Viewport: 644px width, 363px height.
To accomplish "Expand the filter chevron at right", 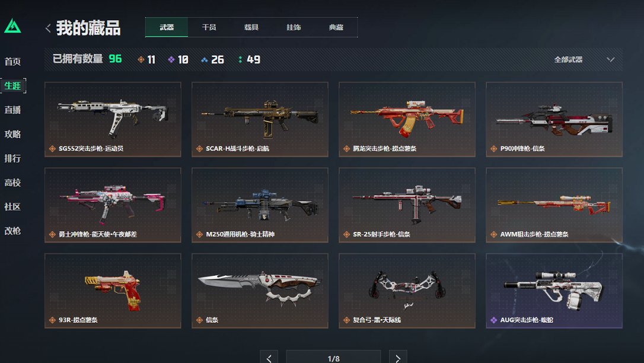I will [611, 59].
